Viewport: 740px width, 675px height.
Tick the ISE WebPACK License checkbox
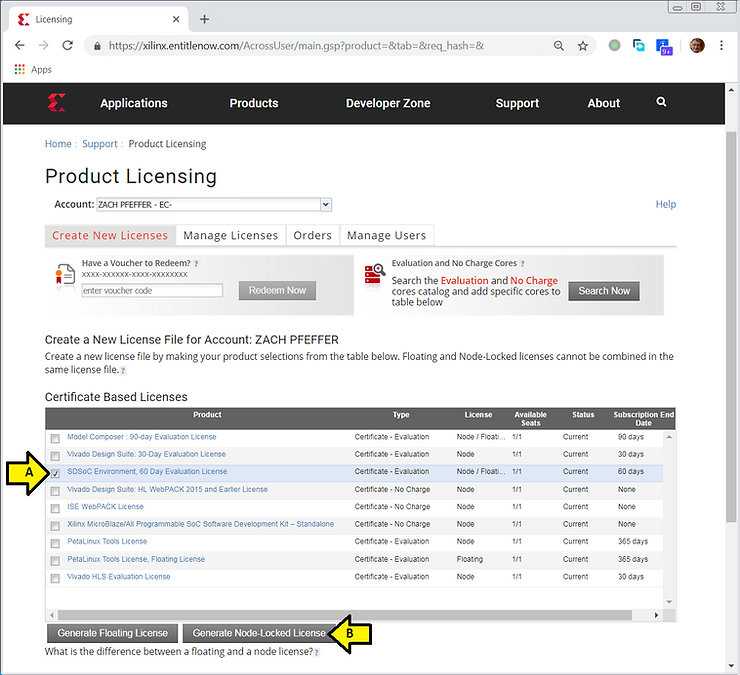[56, 507]
